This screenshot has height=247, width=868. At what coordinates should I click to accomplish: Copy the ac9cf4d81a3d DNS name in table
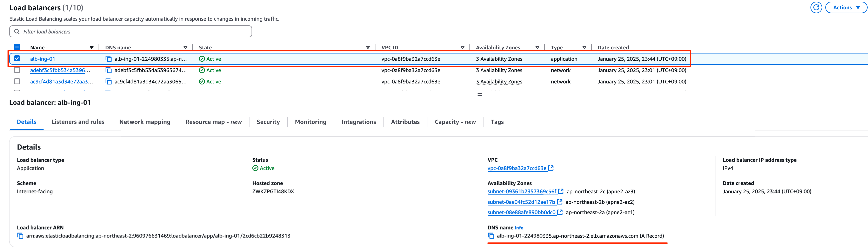click(x=108, y=82)
